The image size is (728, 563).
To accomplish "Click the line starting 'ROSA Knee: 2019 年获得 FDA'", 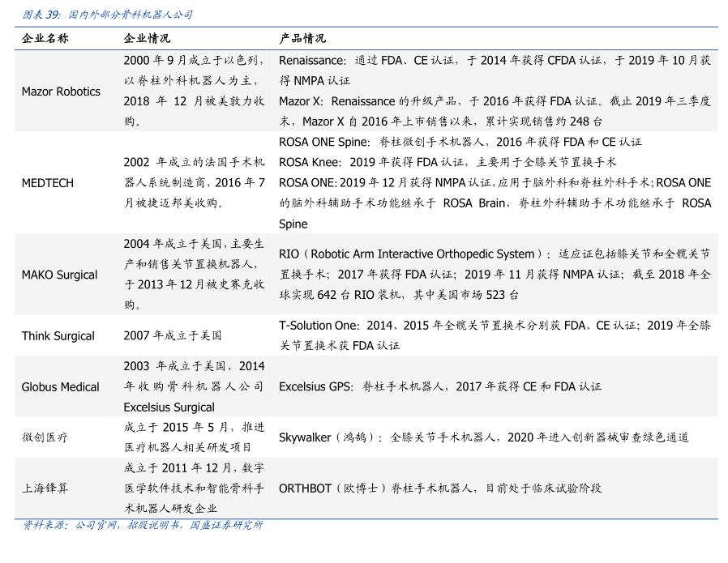I will [448, 162].
